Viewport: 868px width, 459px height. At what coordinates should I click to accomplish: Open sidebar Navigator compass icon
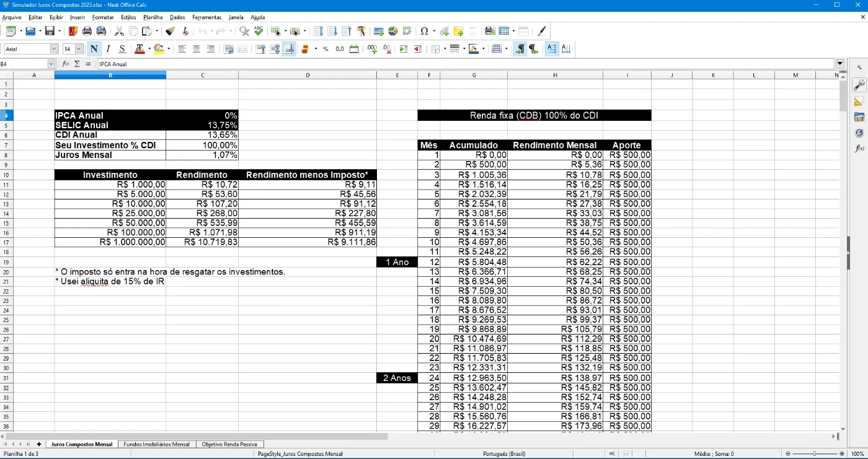(859, 133)
